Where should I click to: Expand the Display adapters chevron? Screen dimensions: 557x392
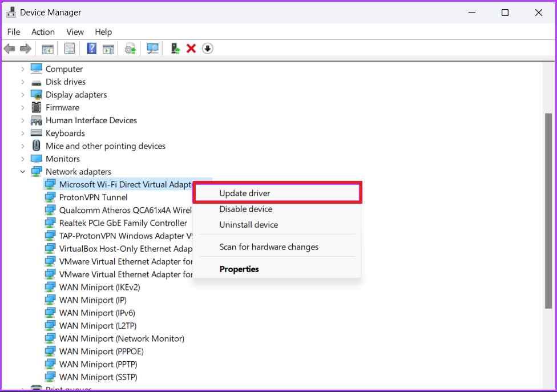(23, 95)
